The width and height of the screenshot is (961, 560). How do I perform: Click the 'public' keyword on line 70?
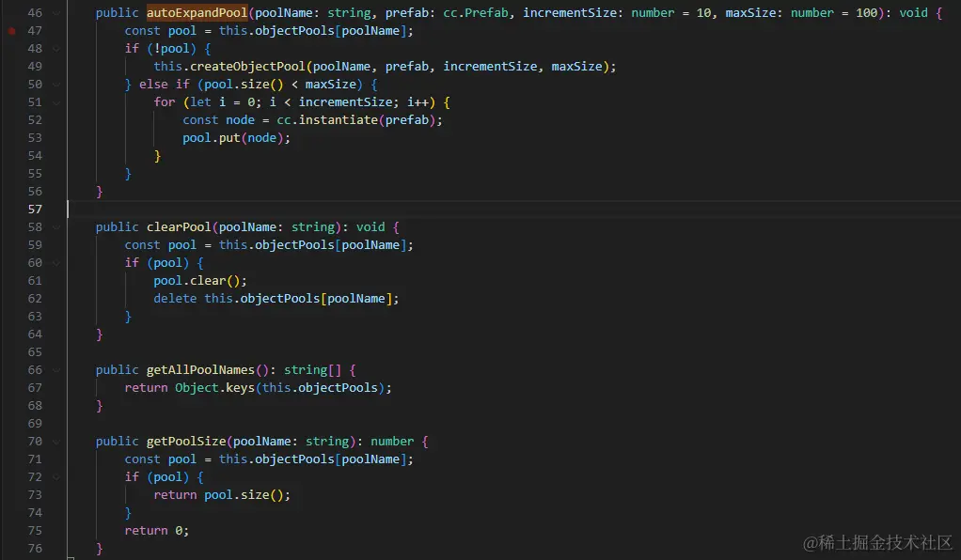117,441
